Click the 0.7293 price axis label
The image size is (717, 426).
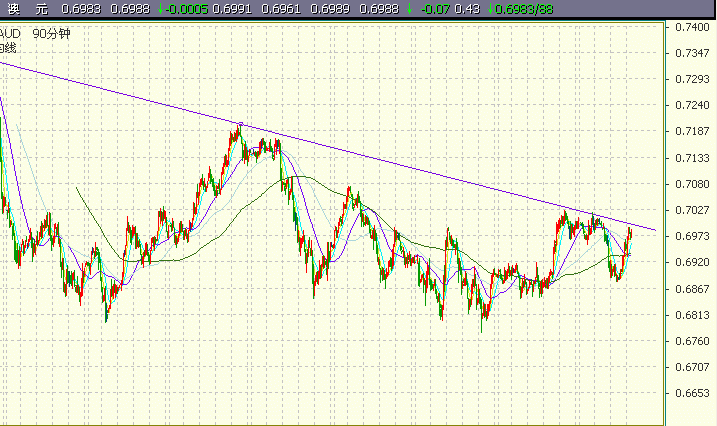(x=692, y=79)
